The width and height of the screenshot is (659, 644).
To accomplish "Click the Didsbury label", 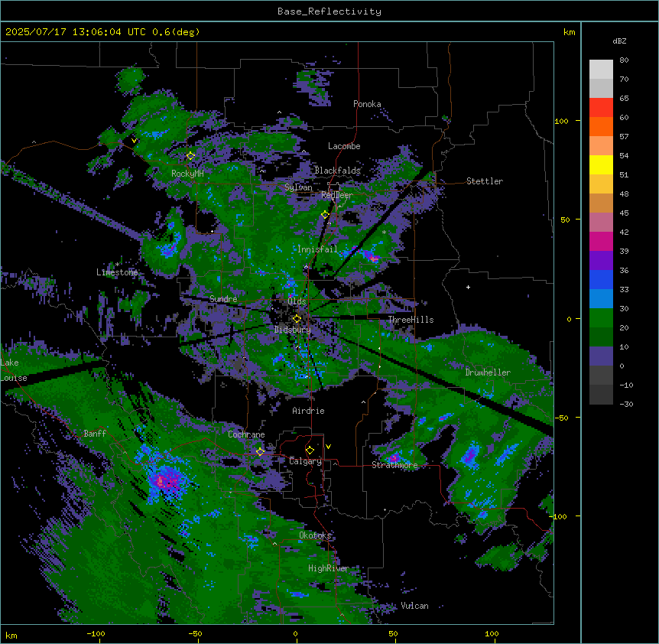I will coord(293,330).
